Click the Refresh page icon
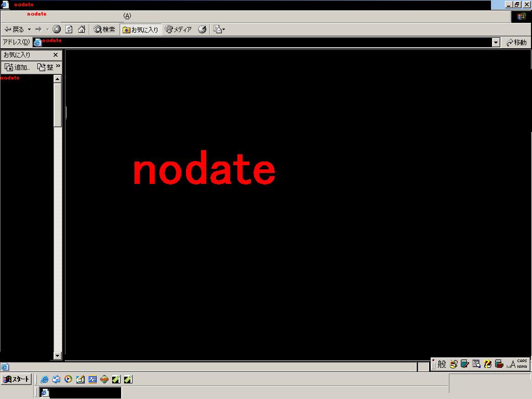 point(69,30)
